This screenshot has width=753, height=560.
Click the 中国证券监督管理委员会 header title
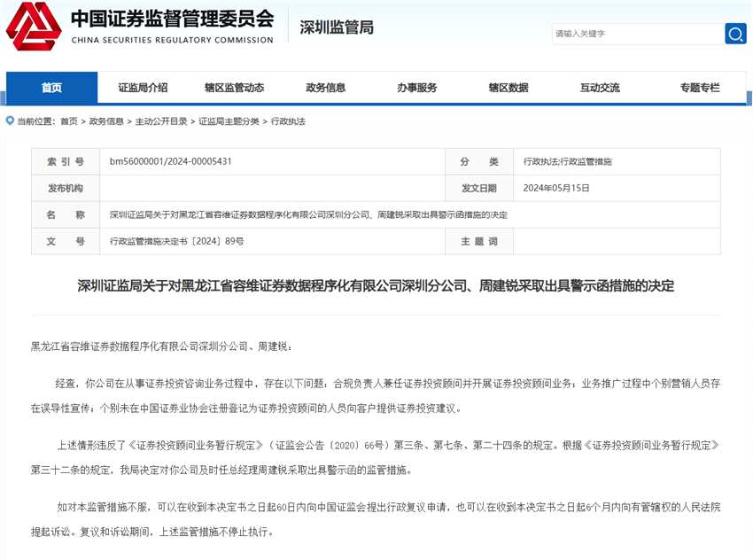173,19
